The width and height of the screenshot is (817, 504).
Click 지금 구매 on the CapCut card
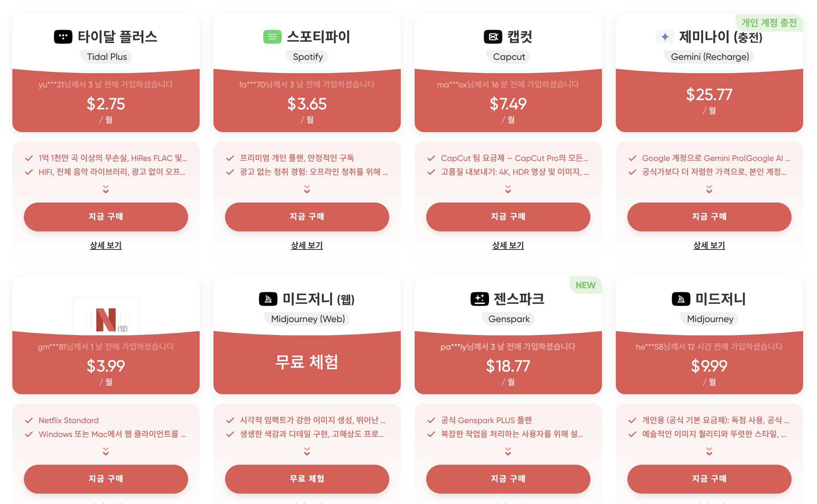(x=508, y=217)
